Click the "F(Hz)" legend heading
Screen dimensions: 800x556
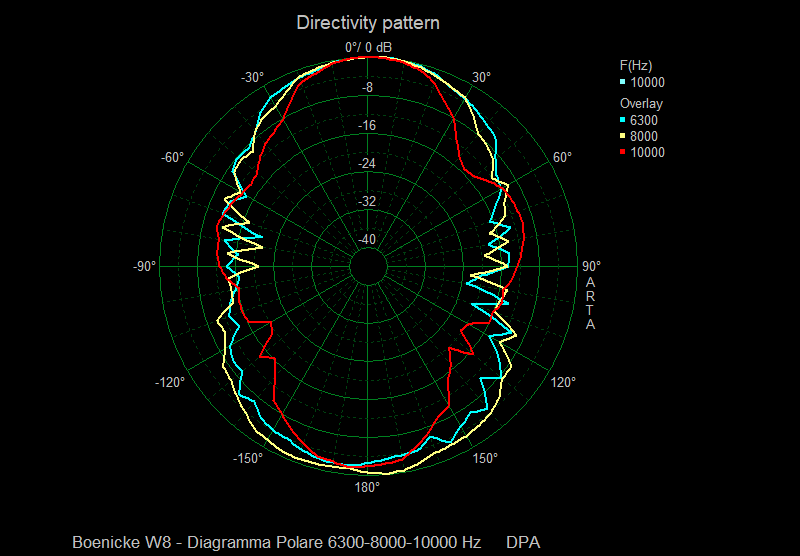[x=636, y=66]
